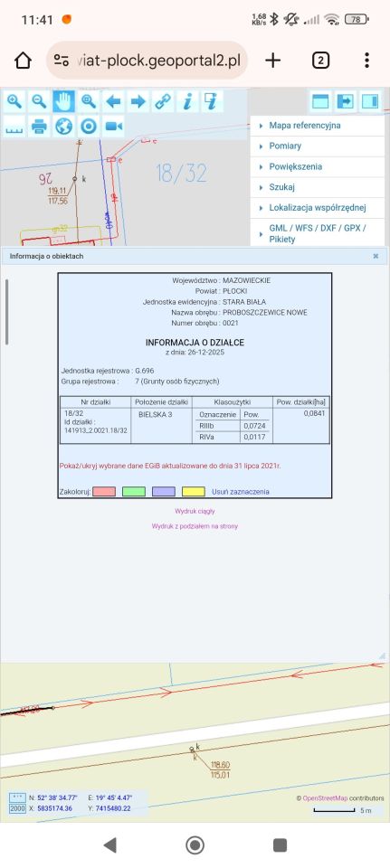Select the object info tool
This screenshot has width=390, height=868.
pyautogui.click(x=188, y=101)
